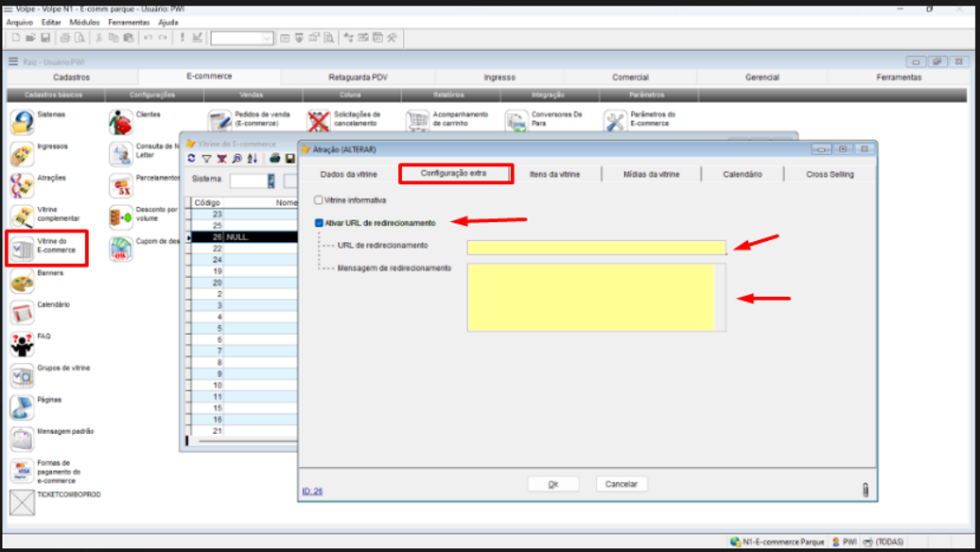The image size is (980, 552).
Task: Open the Arquivo menu
Action: [x=19, y=22]
